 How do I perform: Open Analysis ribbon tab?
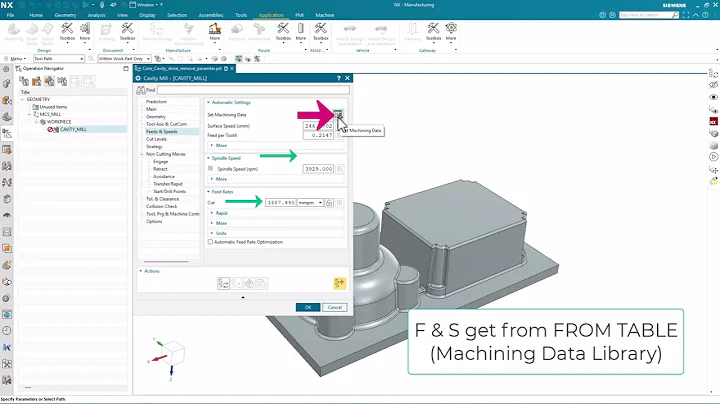click(x=96, y=15)
